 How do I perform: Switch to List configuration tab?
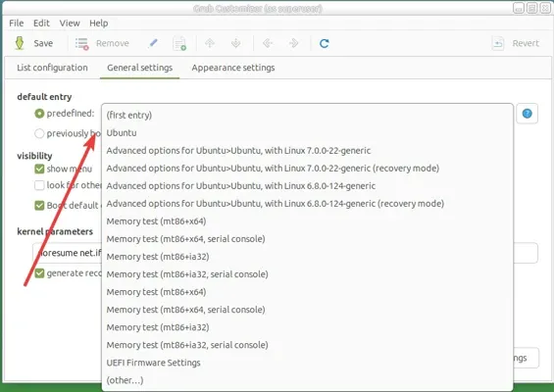[x=52, y=68]
